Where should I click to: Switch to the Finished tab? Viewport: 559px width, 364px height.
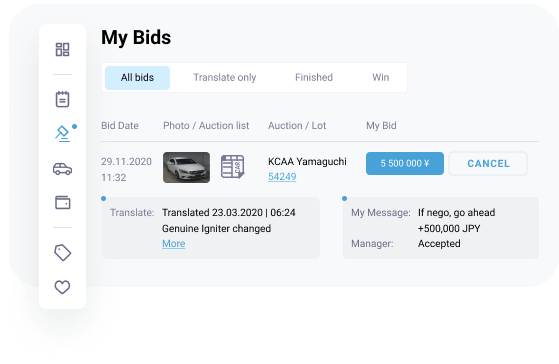[x=314, y=77]
